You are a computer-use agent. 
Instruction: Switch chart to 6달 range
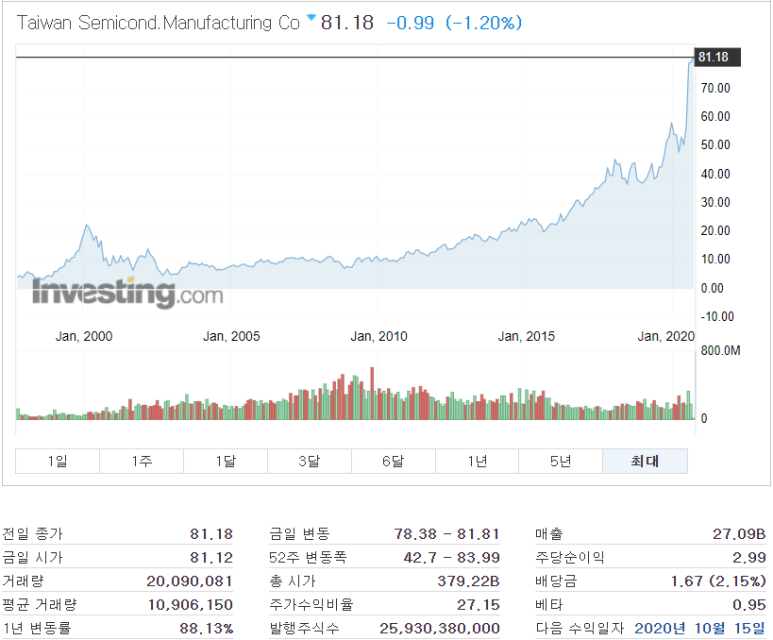pos(393,461)
